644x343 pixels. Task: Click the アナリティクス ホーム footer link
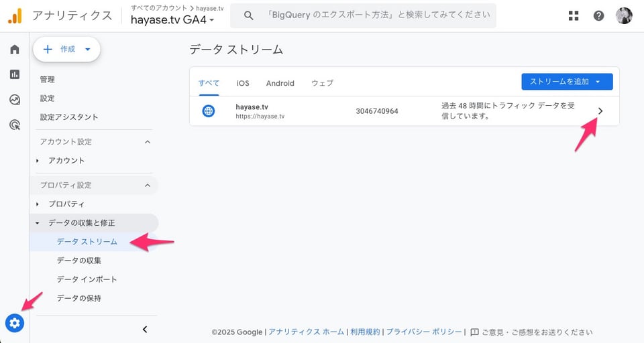click(x=306, y=332)
